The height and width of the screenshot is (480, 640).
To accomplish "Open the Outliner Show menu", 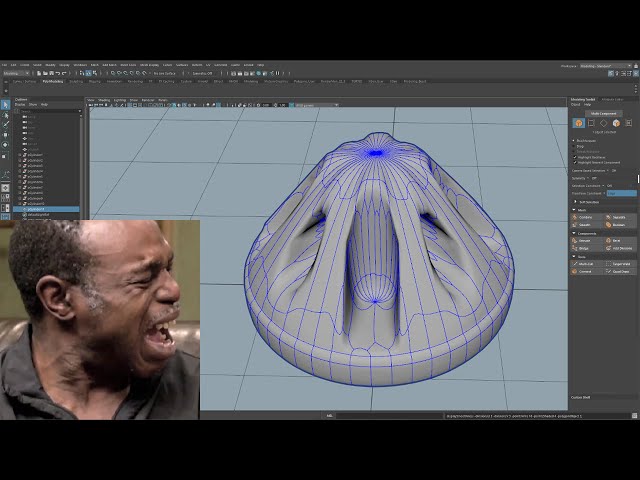I will 33,104.
